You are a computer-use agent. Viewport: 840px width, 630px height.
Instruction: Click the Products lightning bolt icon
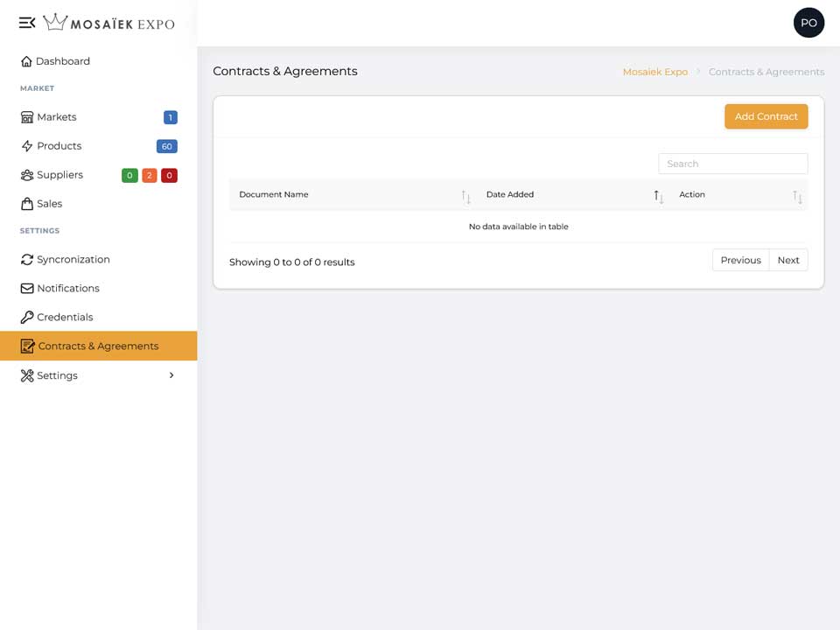click(x=27, y=146)
